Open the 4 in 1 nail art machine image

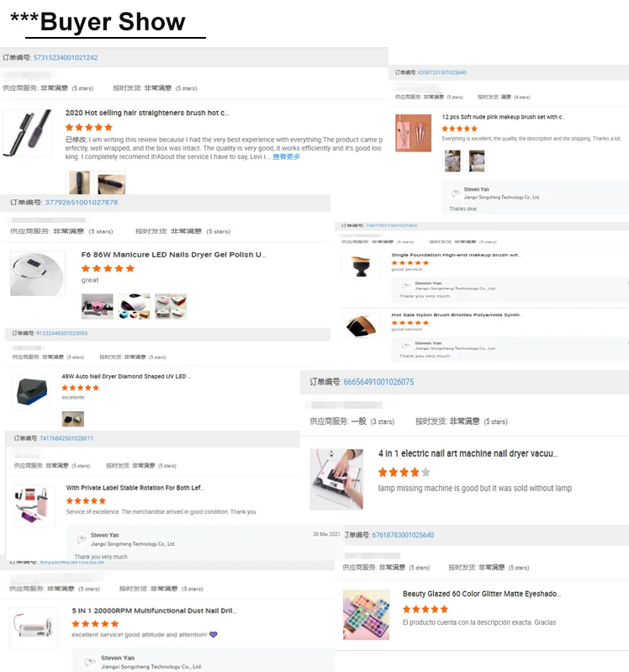pos(336,479)
